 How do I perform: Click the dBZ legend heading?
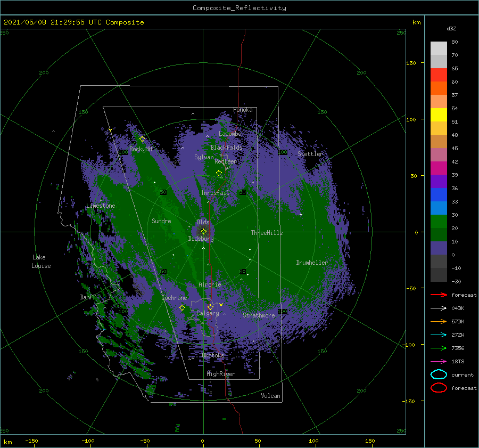[451, 28]
